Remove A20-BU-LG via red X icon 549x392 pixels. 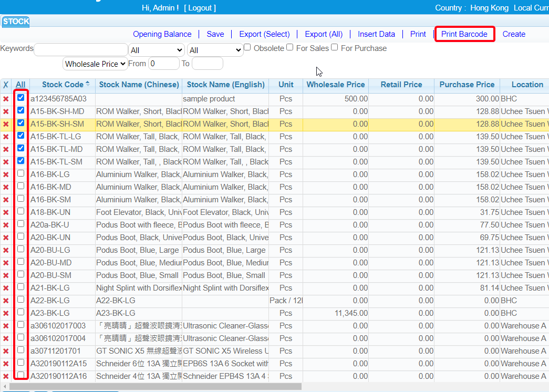pyautogui.click(x=6, y=250)
